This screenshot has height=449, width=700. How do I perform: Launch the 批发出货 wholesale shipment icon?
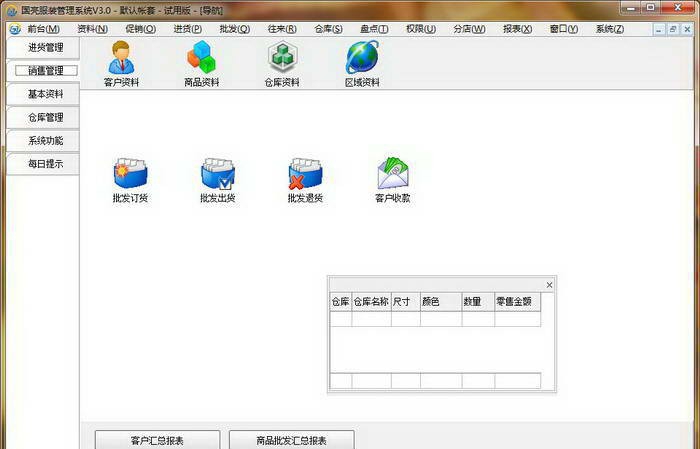click(x=217, y=180)
